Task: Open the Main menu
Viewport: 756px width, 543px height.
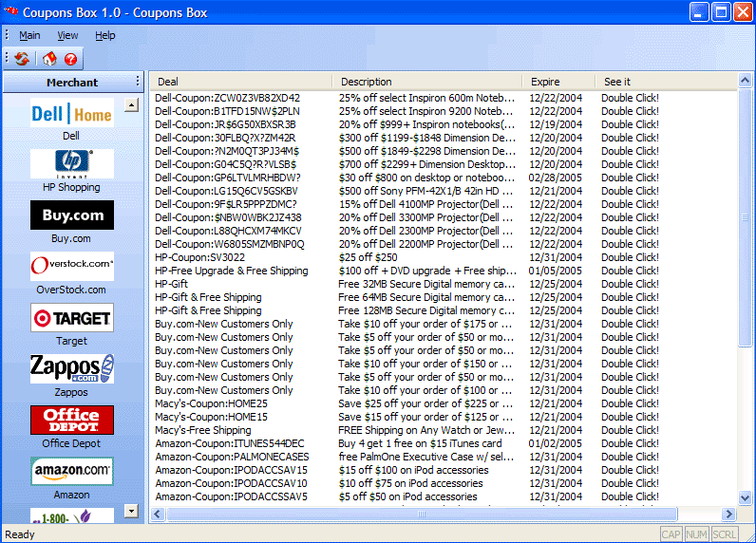Action: (29, 35)
